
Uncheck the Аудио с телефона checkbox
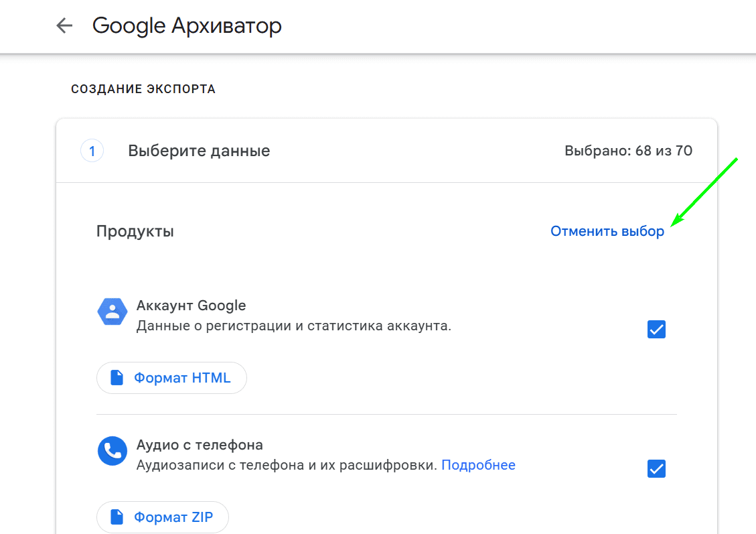(x=656, y=468)
